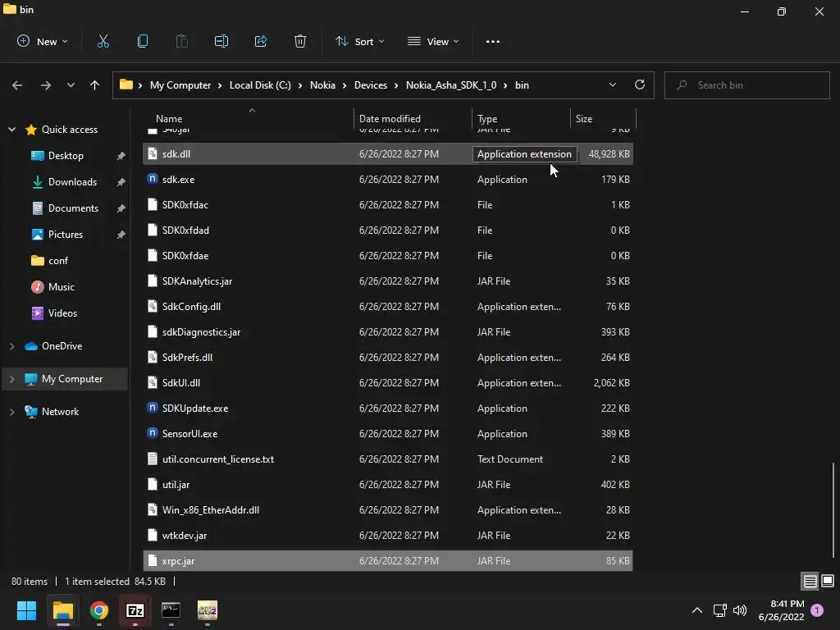Expand breadcrumb chevron after Devices

point(396,85)
